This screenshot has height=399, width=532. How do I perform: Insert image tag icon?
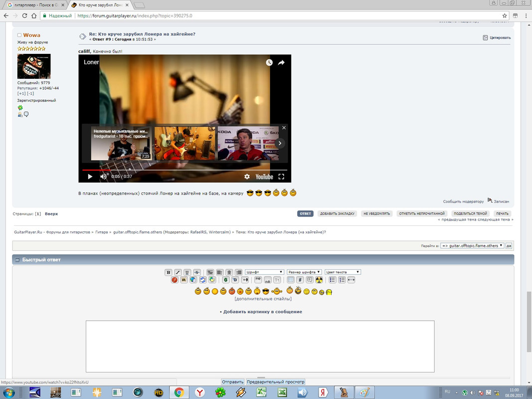point(184,280)
